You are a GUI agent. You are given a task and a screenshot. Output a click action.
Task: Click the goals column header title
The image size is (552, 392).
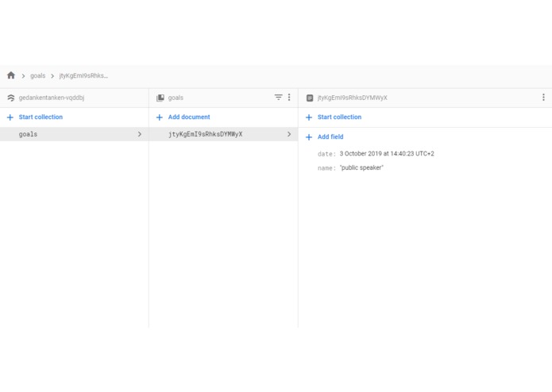176,98
